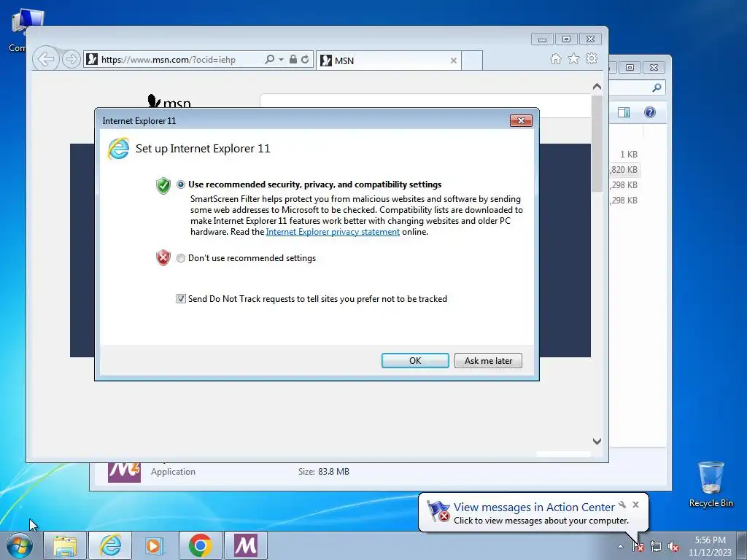747x560 pixels.
Task: Show hidden tray icons arrow
Action: tap(620, 546)
